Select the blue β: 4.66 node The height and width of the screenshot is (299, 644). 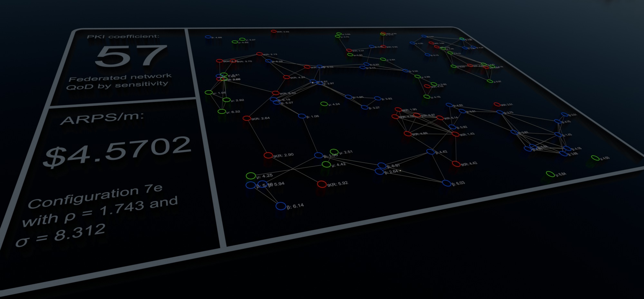point(208,37)
